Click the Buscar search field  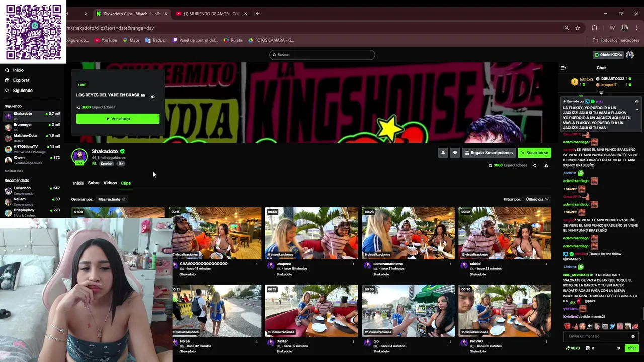tap(322, 55)
